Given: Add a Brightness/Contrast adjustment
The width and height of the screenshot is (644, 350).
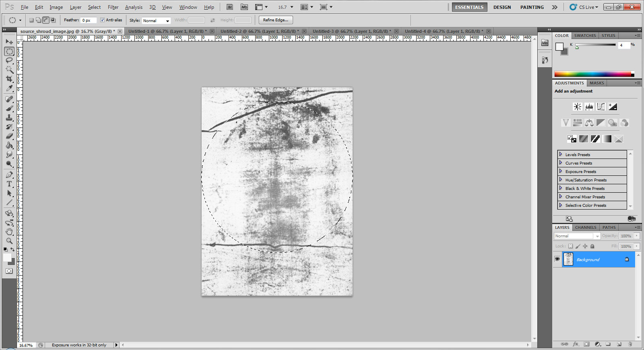Looking at the screenshot, I should (578, 107).
